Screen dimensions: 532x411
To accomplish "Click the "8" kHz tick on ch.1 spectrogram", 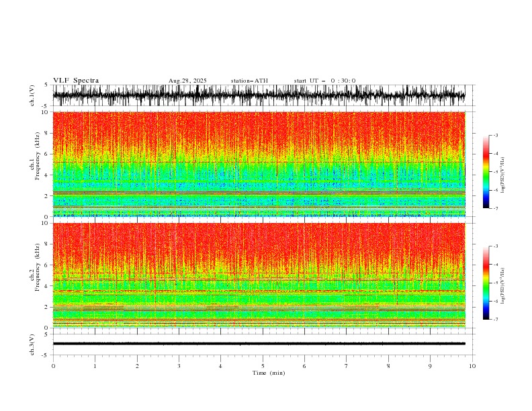I will click(47, 133).
